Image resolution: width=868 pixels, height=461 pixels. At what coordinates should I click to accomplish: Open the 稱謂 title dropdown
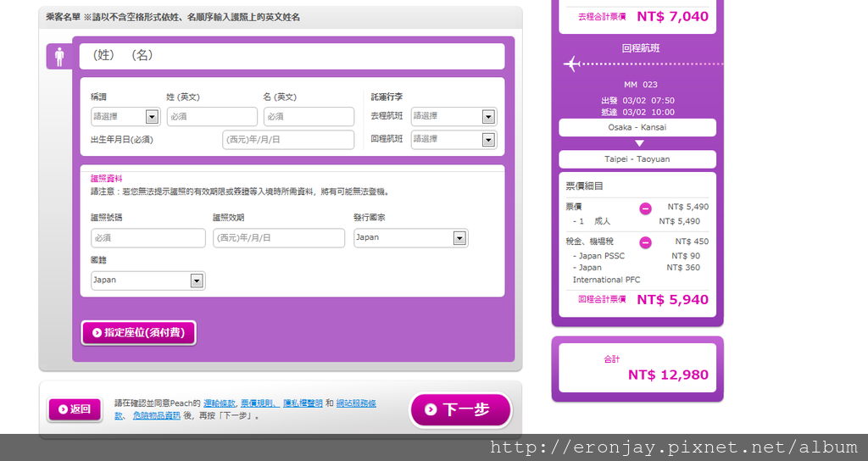(x=125, y=117)
